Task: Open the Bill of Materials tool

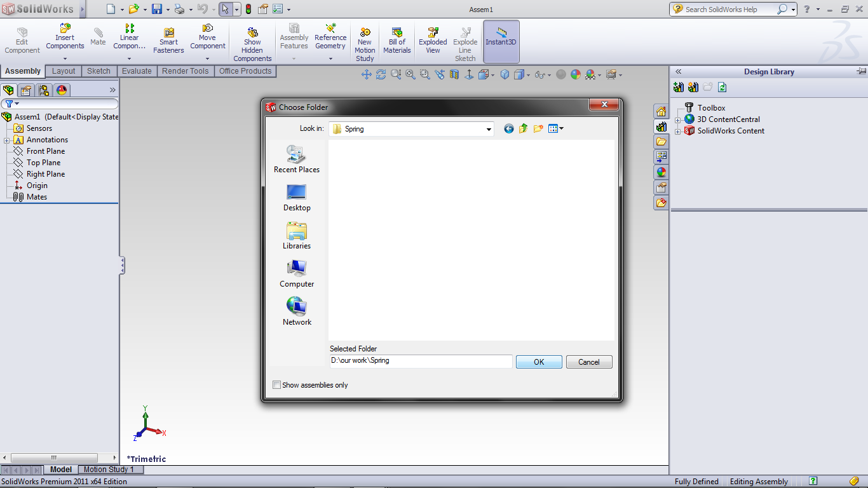Action: (397, 41)
